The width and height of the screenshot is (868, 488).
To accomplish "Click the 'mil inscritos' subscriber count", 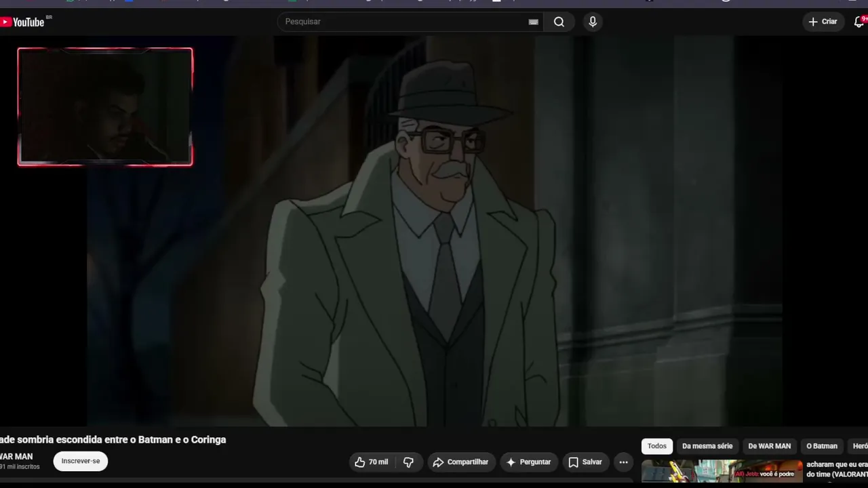I will point(20,467).
